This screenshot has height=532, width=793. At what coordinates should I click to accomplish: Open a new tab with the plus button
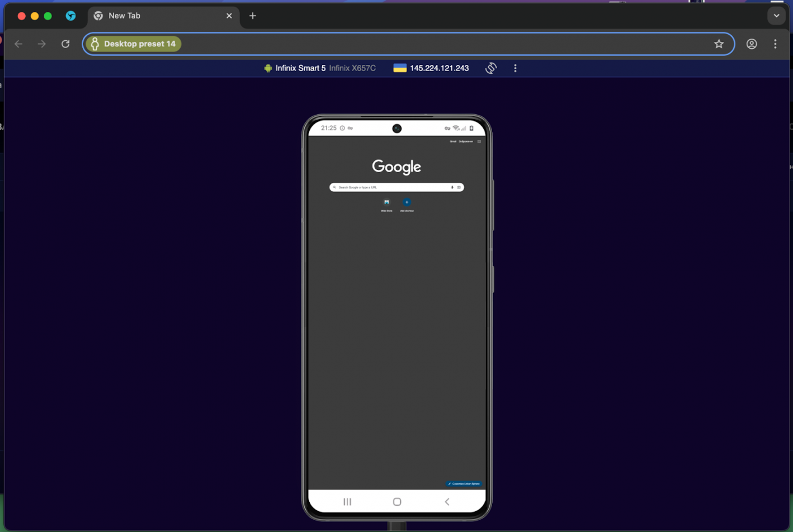[253, 16]
